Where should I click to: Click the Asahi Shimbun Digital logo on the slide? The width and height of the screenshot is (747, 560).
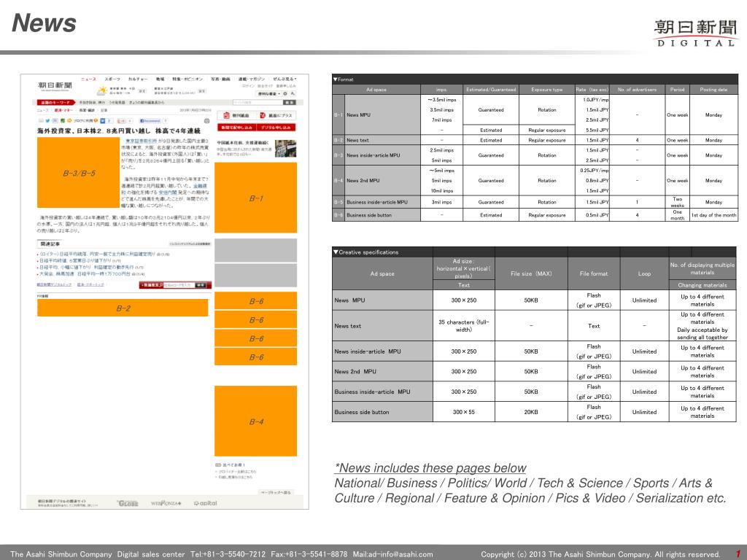point(695,32)
